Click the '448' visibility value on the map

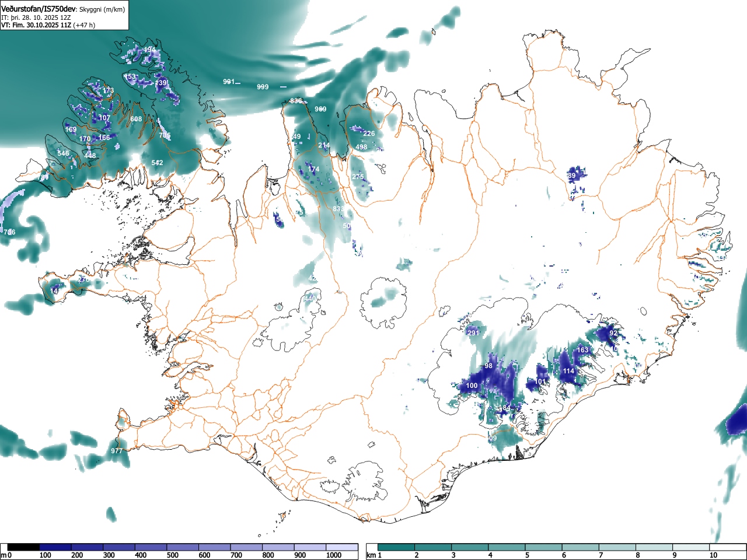pyautogui.click(x=90, y=156)
